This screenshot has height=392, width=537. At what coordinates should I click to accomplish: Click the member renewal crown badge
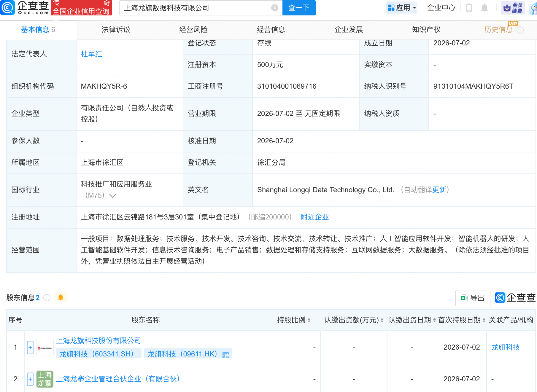[513, 8]
